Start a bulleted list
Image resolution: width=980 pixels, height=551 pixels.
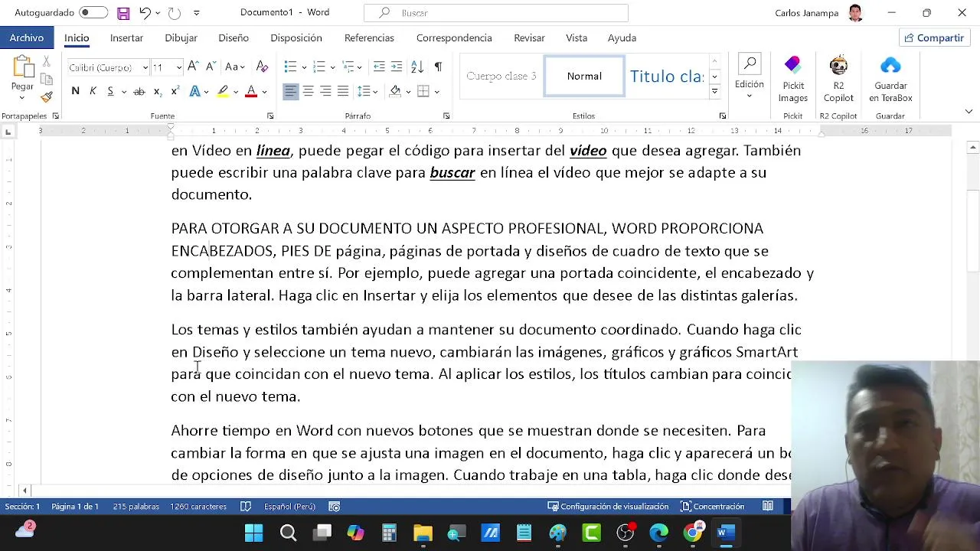pos(289,67)
